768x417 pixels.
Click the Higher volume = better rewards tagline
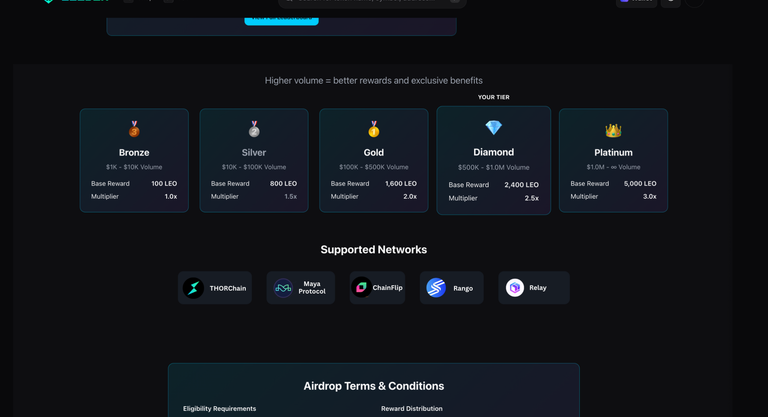coord(374,80)
